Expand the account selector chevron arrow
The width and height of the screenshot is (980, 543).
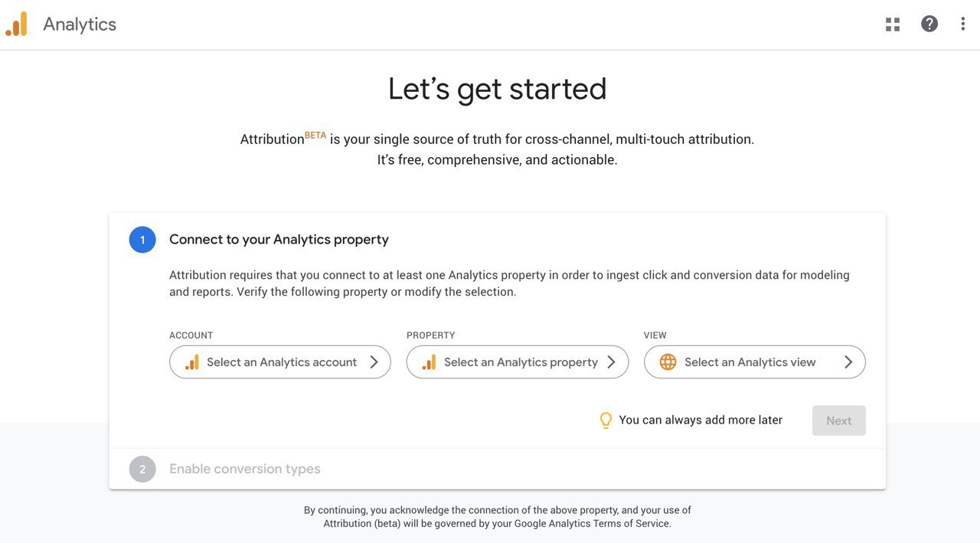(374, 362)
